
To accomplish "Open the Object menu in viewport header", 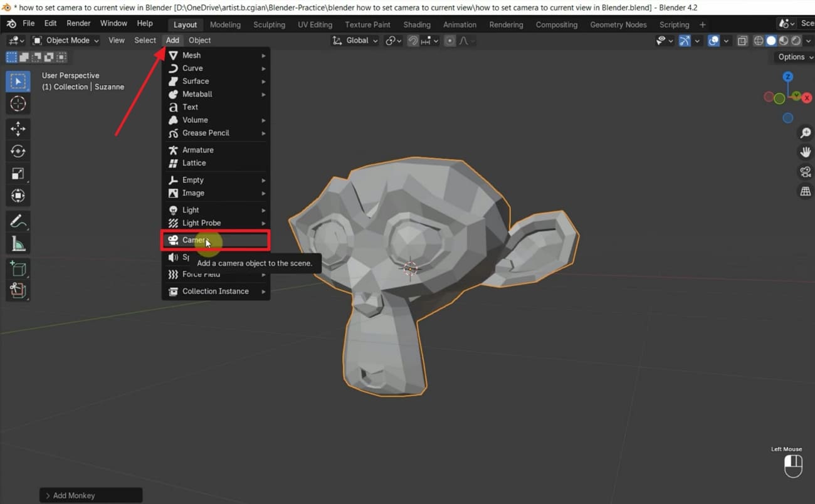I will 200,40.
